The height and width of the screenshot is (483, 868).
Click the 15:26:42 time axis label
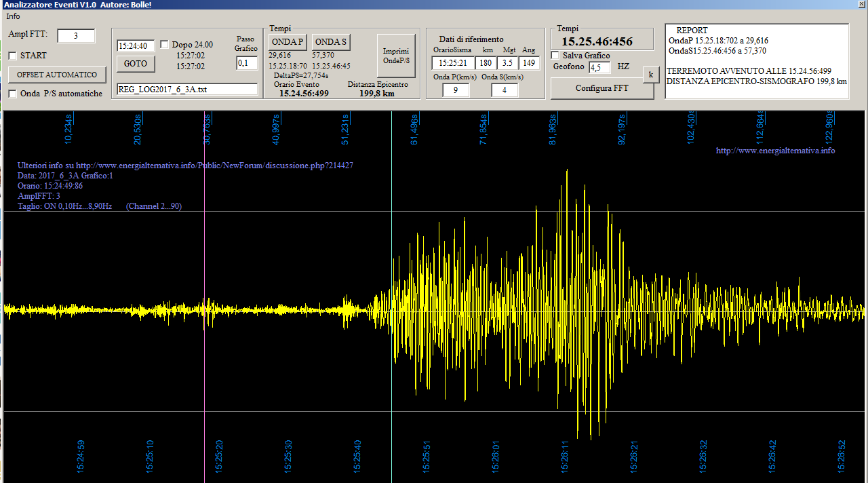[x=772, y=456]
